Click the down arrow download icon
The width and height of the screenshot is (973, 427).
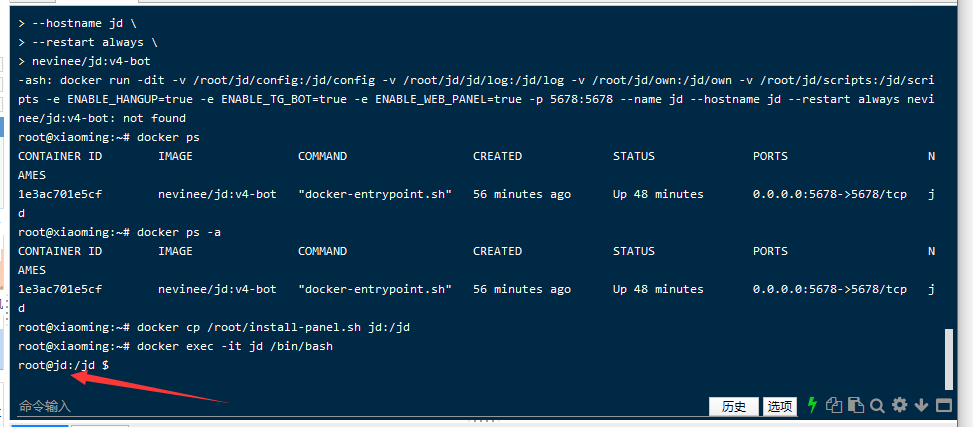pos(921,405)
